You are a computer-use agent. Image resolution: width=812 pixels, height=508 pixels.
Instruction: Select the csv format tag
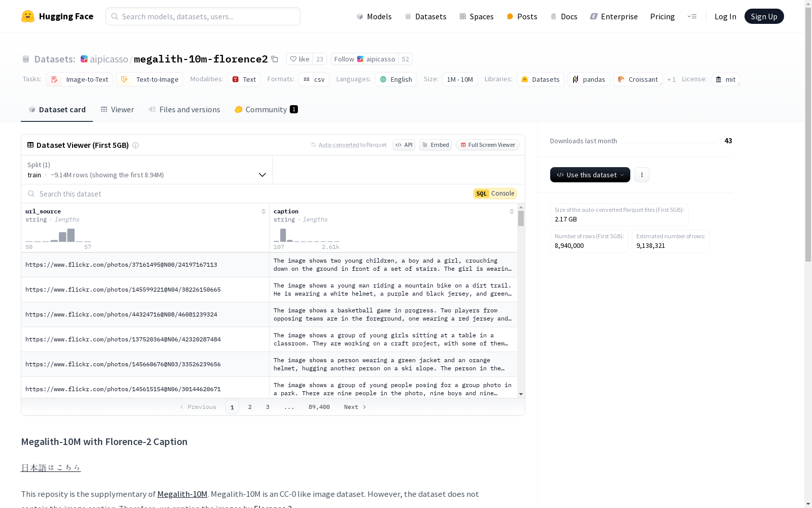coord(314,79)
